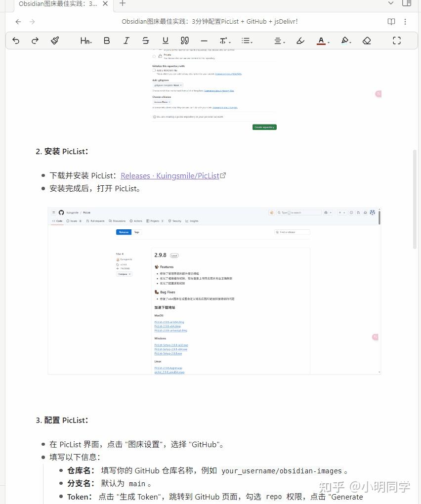Open the Releases · Kuingsmile/PicList link
The height and width of the screenshot is (504, 421).
point(169,175)
